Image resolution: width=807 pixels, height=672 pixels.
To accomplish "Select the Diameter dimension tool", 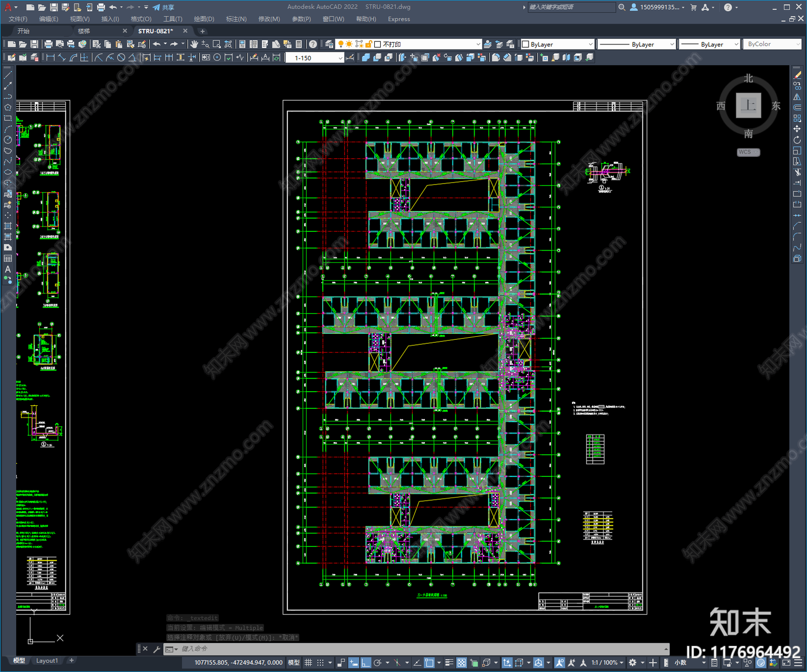I will [121, 57].
